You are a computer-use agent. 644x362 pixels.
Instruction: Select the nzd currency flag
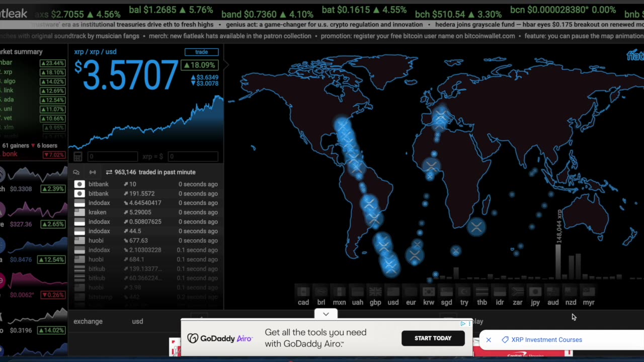(x=571, y=292)
